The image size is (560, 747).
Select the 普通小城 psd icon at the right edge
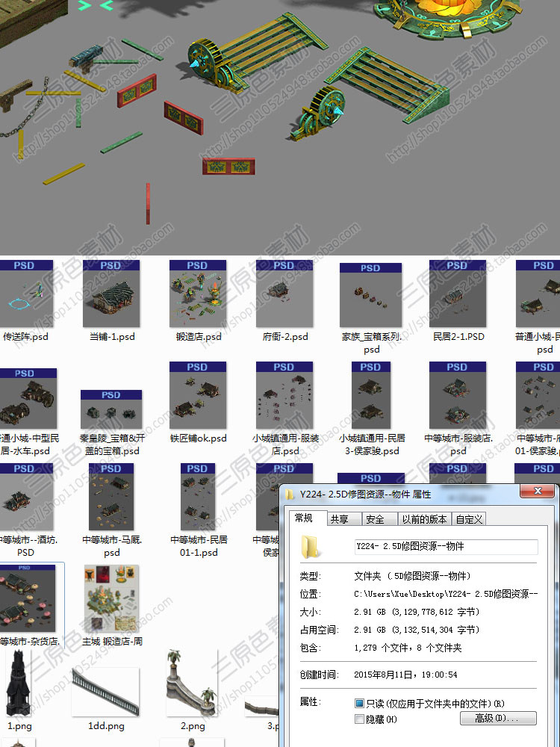click(x=538, y=294)
